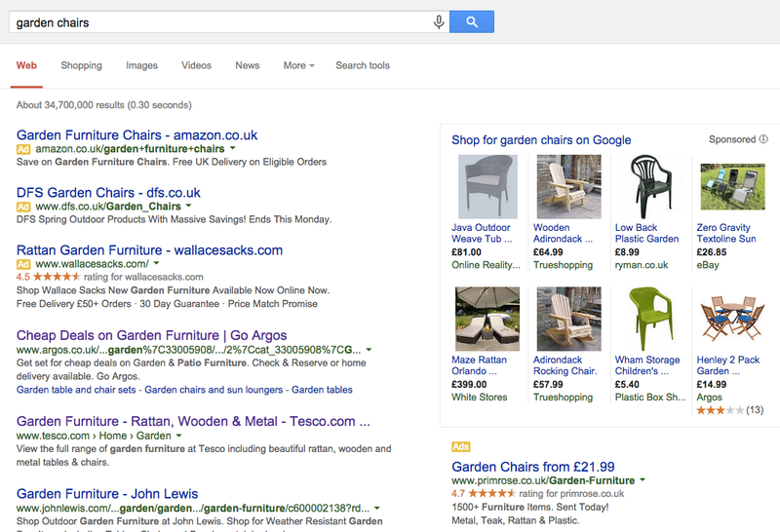This screenshot has height=532, width=780.
Task: Click the microphone voice search icon
Action: click(x=438, y=22)
